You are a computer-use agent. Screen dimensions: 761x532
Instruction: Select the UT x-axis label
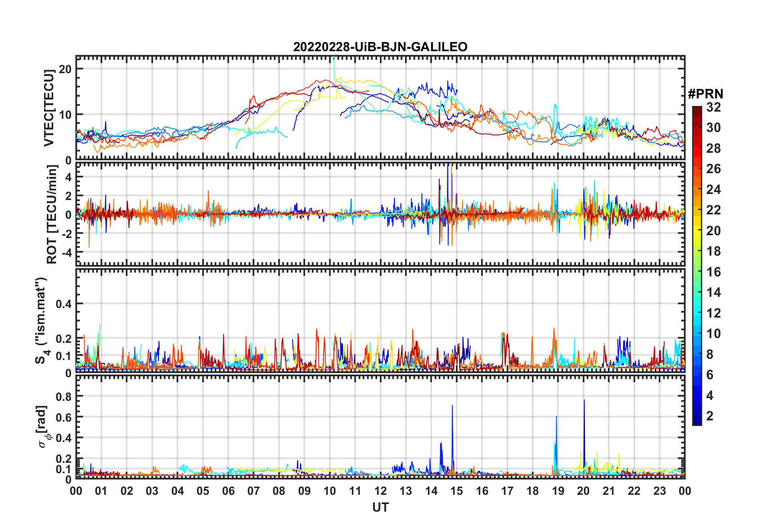coord(380,507)
